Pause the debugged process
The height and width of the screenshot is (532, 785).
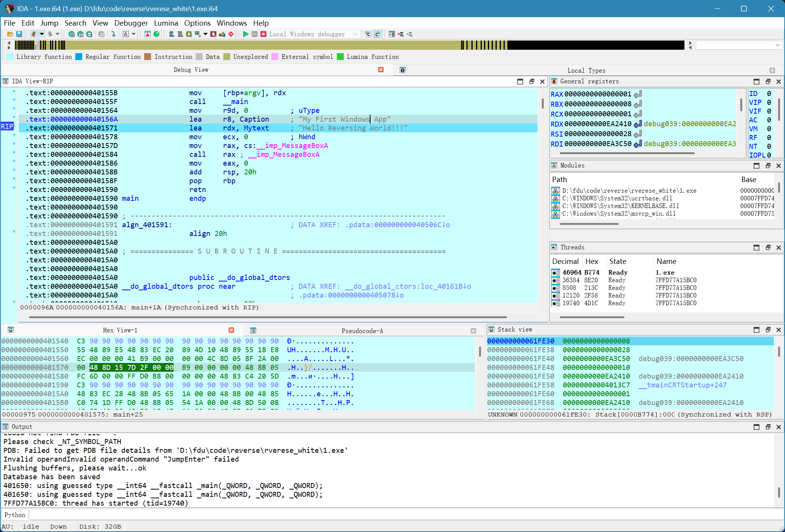(255, 34)
